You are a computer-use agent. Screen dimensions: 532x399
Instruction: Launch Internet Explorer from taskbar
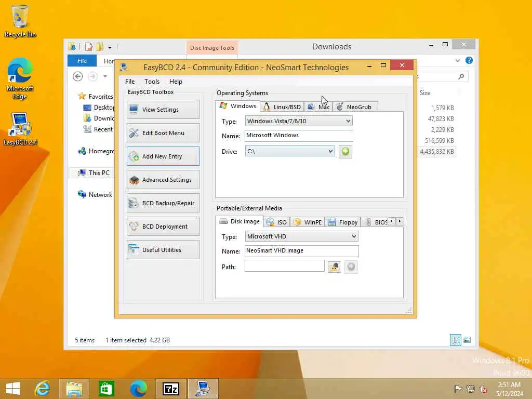tap(42, 389)
